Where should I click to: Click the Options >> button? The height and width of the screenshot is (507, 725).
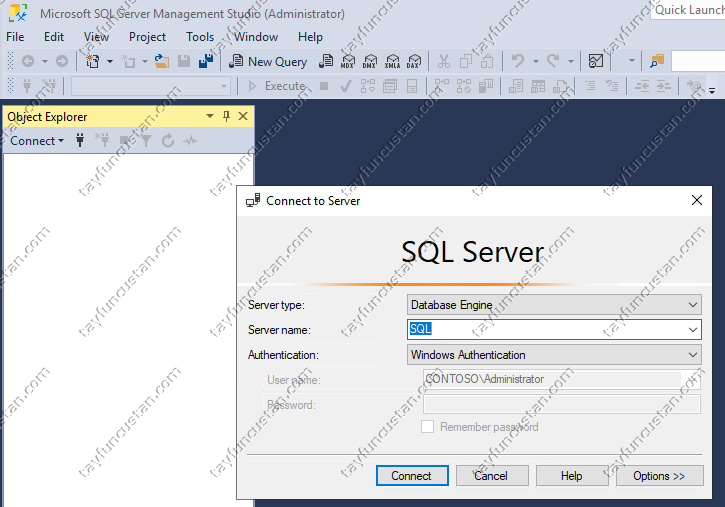(659, 476)
